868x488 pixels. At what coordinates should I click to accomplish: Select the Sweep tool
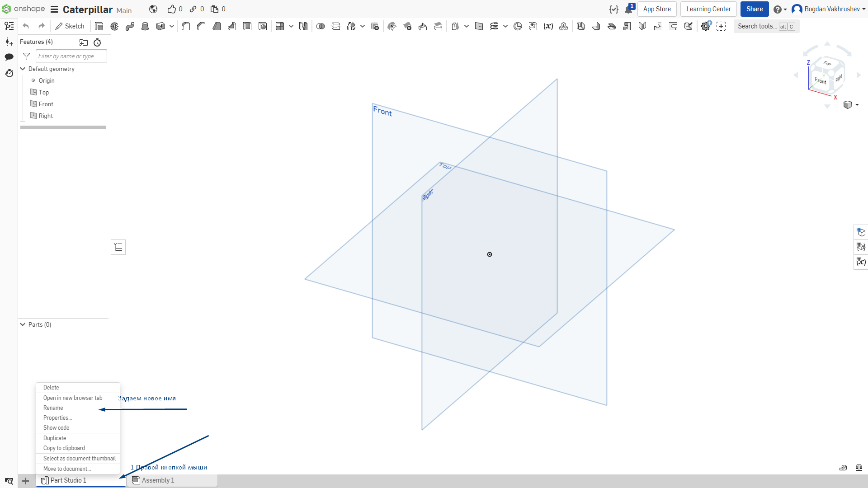130,26
